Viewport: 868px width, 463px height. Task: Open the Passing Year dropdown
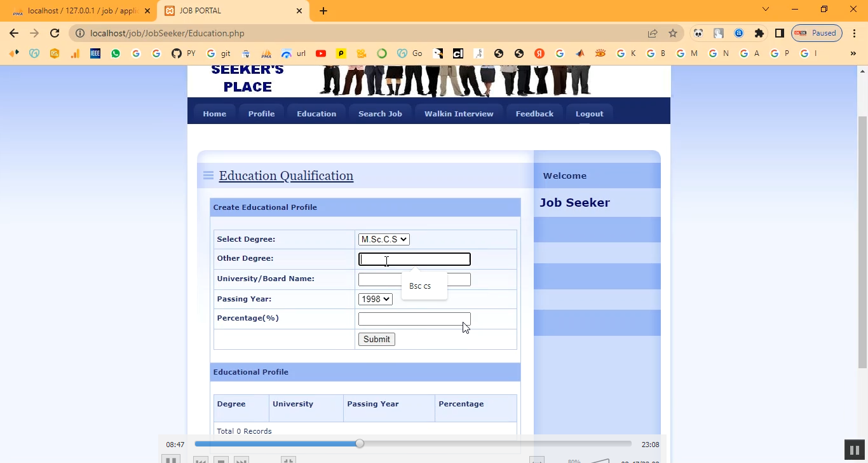point(375,299)
